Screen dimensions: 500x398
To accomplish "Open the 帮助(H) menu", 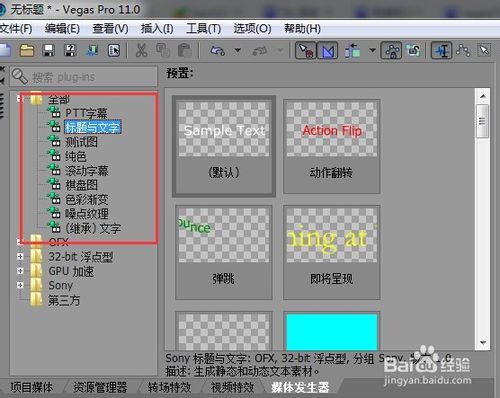I will point(302,29).
